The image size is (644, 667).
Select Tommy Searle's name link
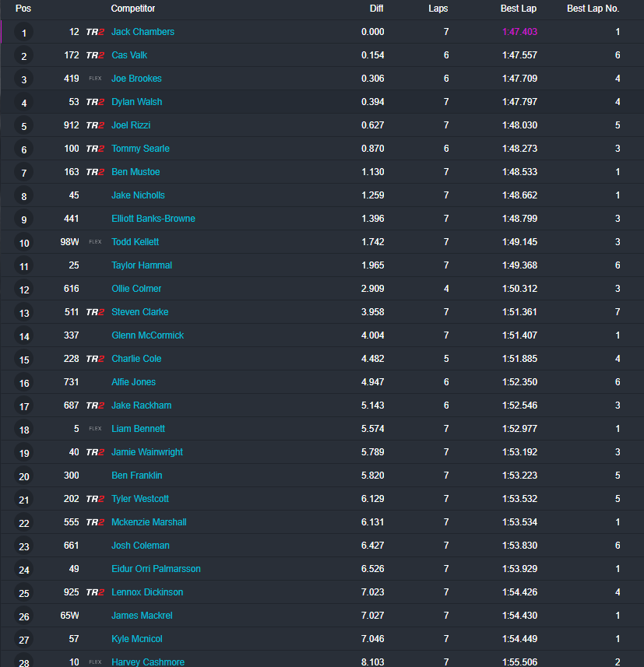140,149
